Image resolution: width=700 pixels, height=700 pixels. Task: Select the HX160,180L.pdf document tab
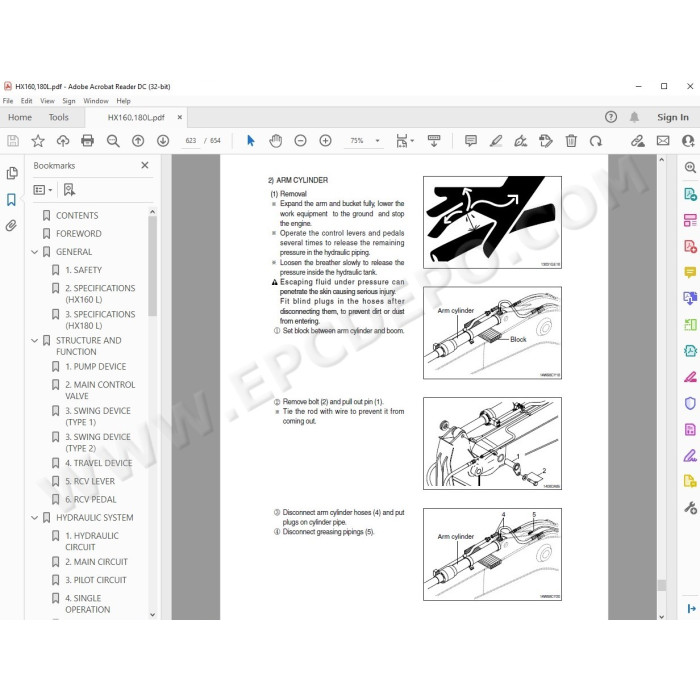click(x=136, y=117)
